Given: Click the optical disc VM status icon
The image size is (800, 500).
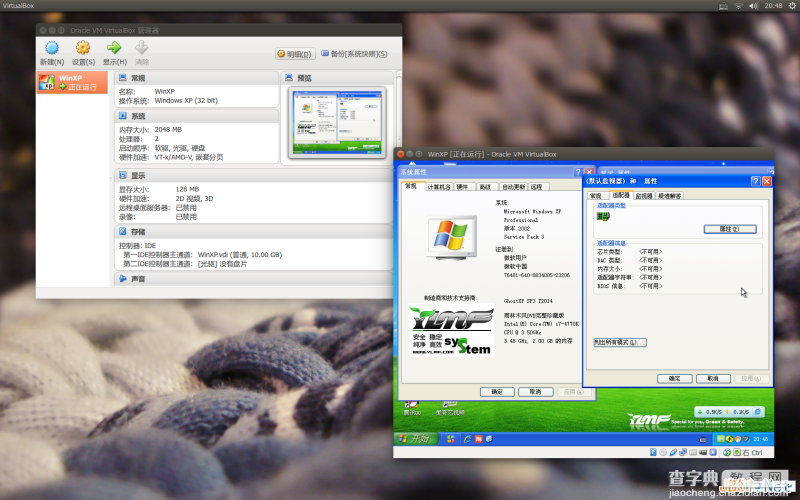Looking at the screenshot, I should pyautogui.click(x=663, y=453).
